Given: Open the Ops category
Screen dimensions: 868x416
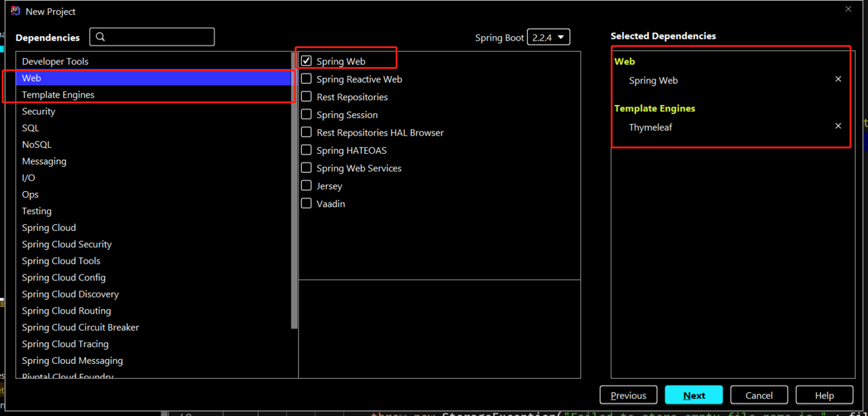Looking at the screenshot, I should (x=154, y=194).
